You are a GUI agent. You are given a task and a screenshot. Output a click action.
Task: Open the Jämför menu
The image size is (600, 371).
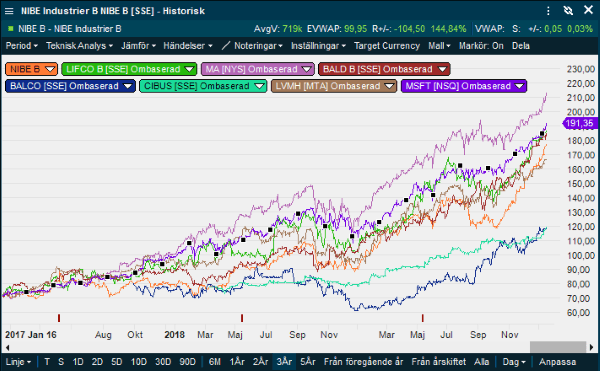[138, 46]
